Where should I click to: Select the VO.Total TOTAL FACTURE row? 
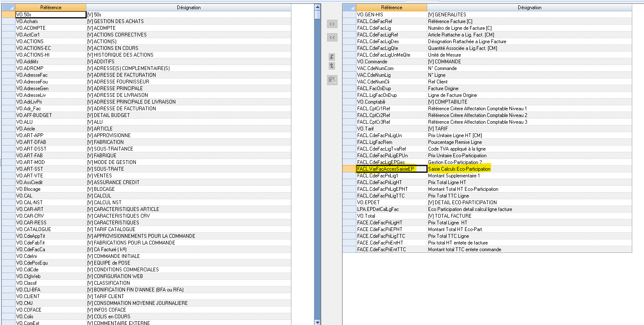tap(391, 216)
